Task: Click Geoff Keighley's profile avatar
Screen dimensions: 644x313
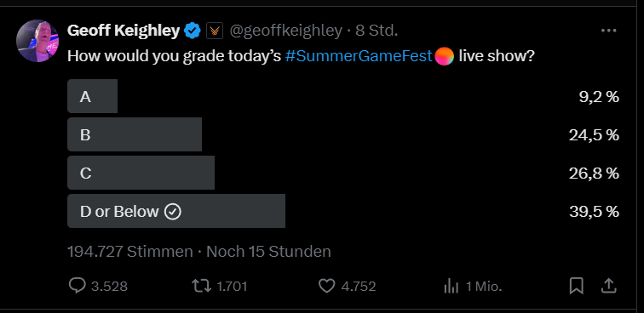Action: coord(37,41)
